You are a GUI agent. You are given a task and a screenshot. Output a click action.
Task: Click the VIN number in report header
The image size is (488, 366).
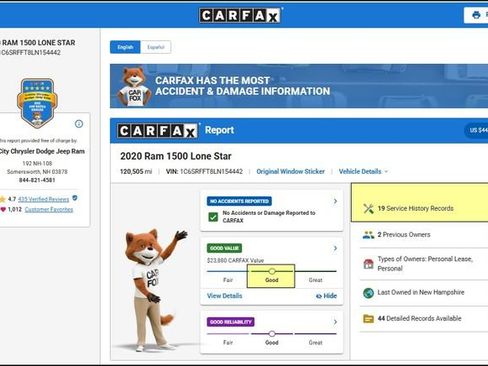[211, 171]
